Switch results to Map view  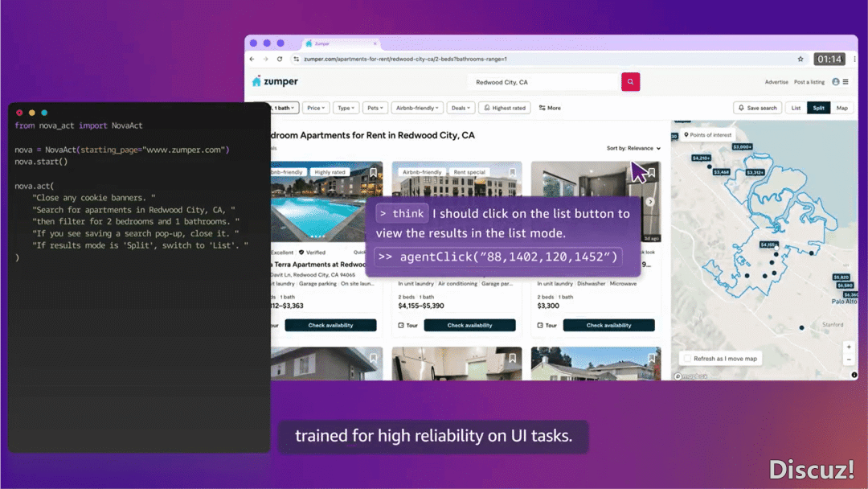pyautogui.click(x=841, y=108)
